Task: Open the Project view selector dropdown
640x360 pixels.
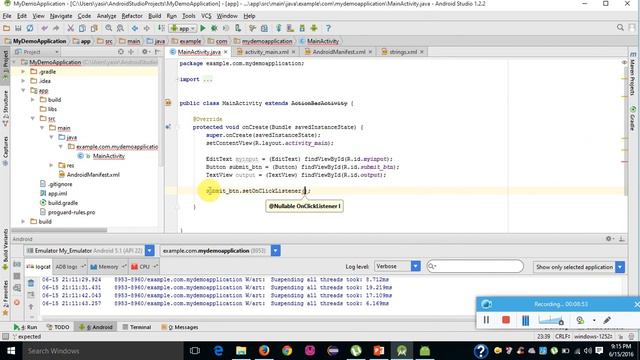Action: tap(37, 52)
